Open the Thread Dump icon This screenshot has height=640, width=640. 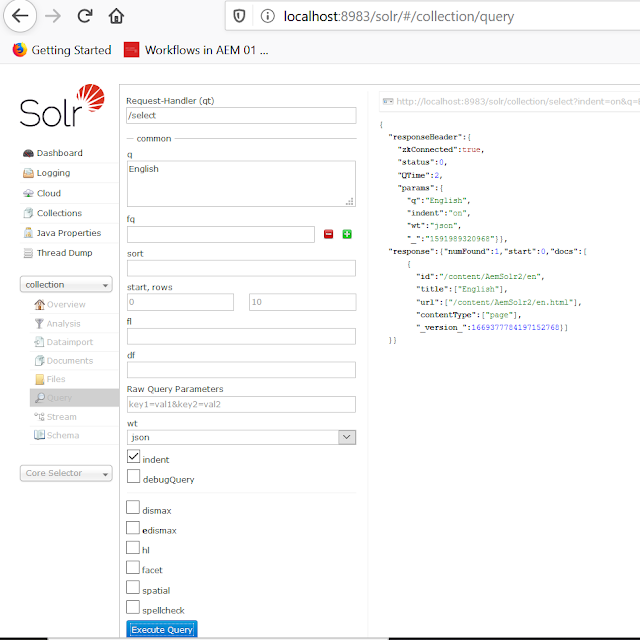point(28,253)
